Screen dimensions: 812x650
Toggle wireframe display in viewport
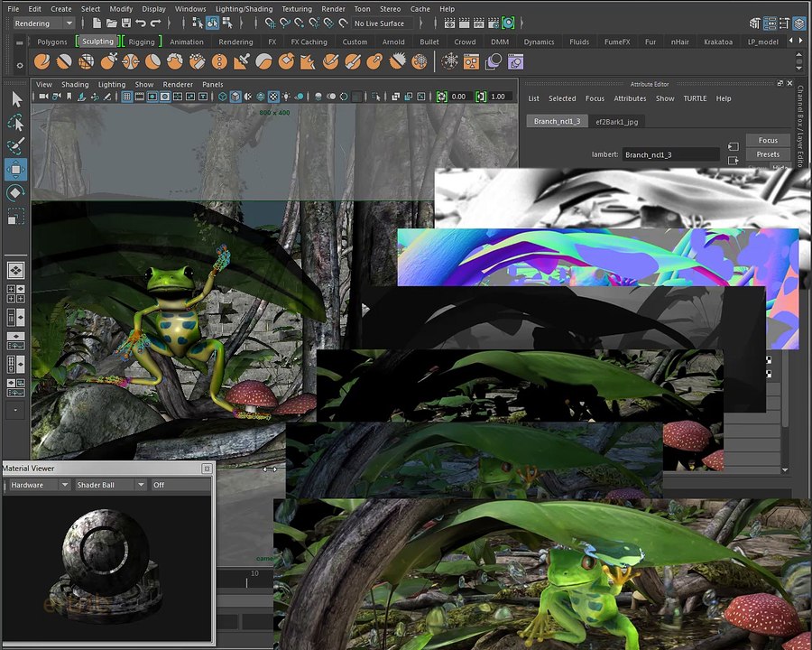223,97
